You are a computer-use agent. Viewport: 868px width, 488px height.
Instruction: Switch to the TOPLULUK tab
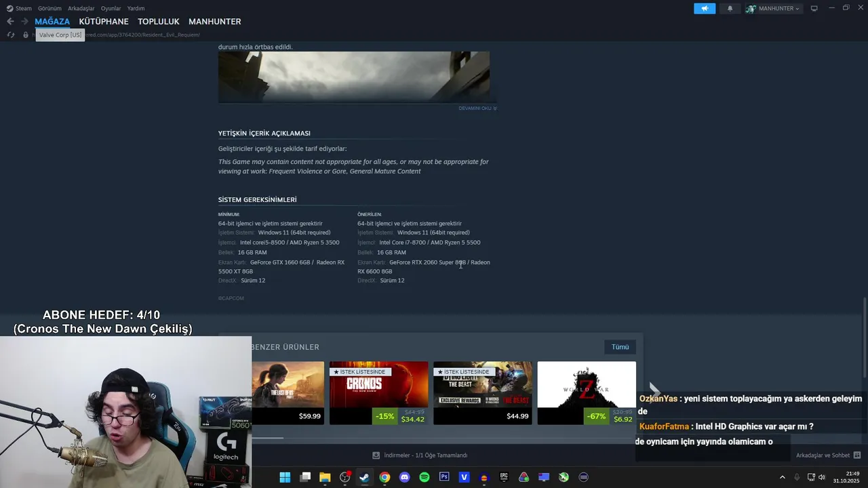tap(159, 22)
